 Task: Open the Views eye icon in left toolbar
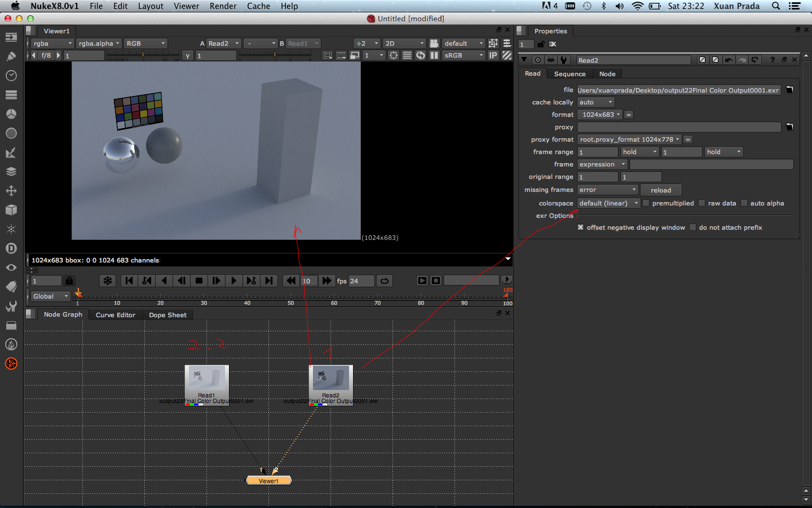[11, 268]
